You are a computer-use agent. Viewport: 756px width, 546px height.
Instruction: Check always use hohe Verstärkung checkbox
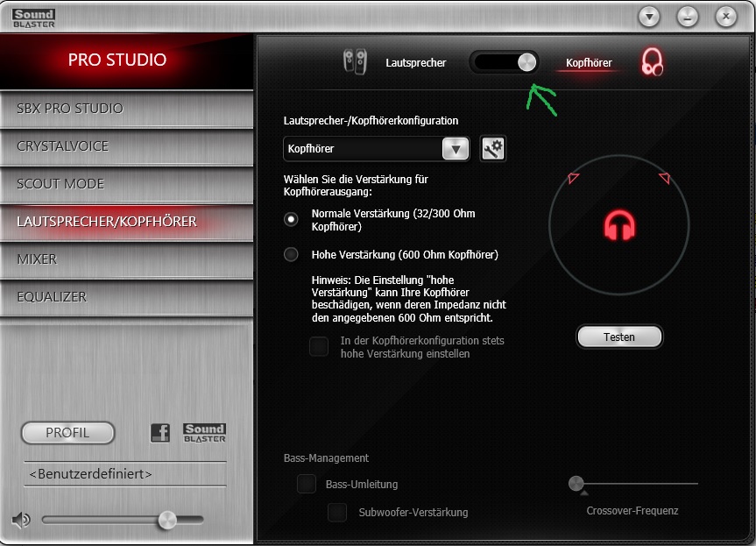tap(319, 346)
